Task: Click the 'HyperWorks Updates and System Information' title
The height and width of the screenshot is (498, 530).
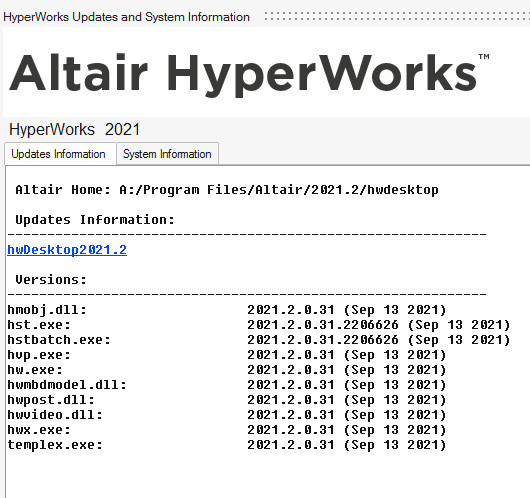Action: [126, 17]
